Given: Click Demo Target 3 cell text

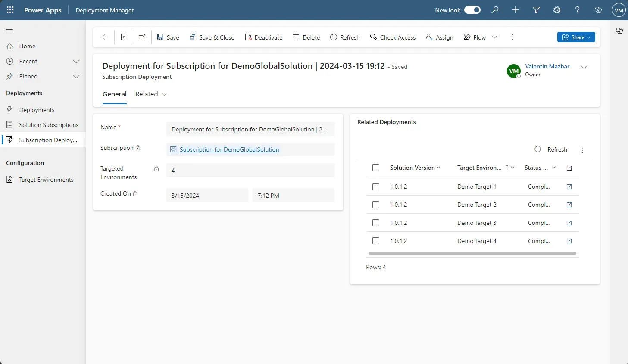Looking at the screenshot, I should tap(477, 223).
